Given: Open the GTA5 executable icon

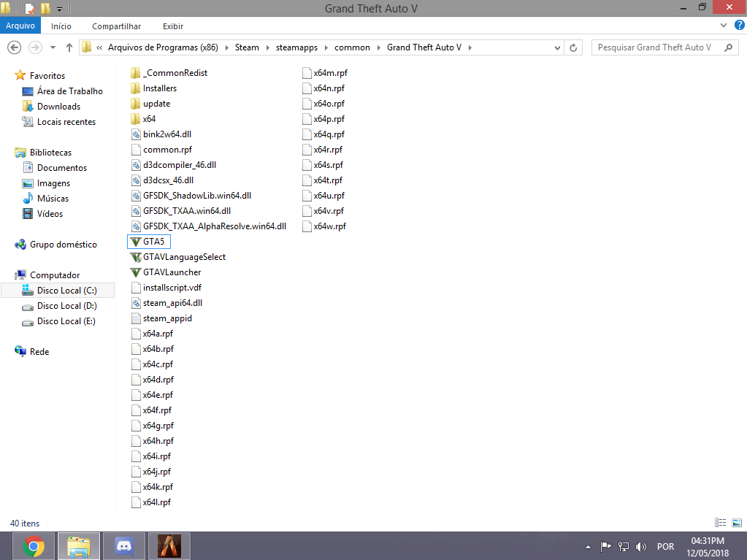Looking at the screenshot, I should [x=136, y=242].
